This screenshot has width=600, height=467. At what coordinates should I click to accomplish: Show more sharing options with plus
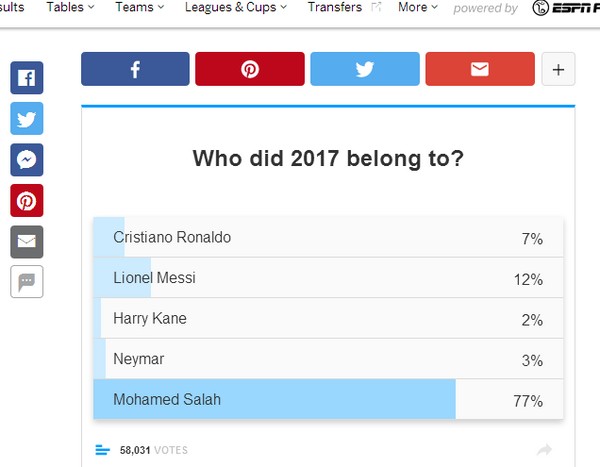tap(558, 69)
